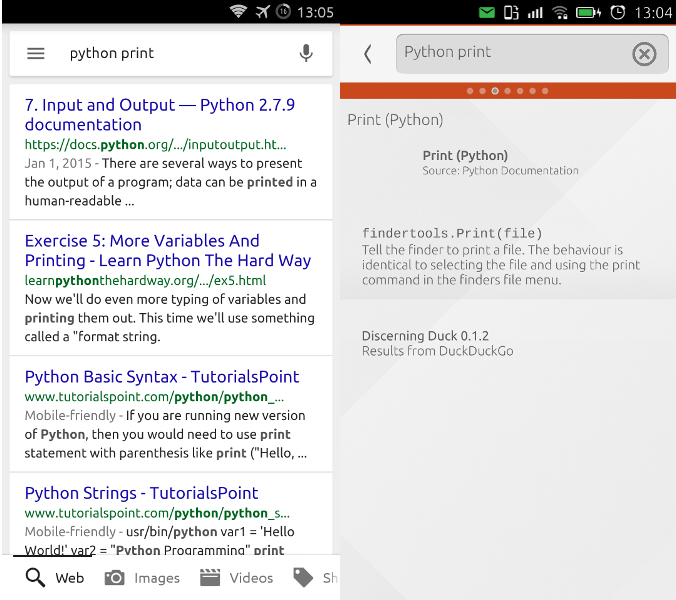Go back using the left chevron

click(368, 54)
